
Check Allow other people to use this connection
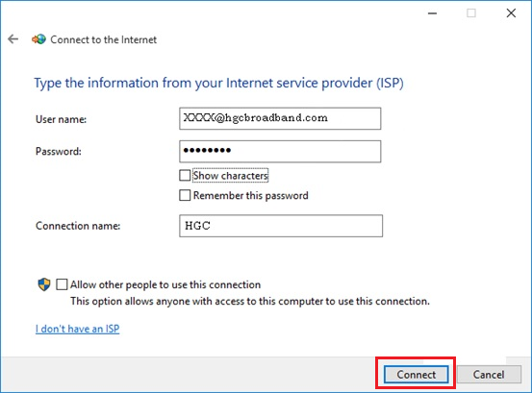[62, 284]
